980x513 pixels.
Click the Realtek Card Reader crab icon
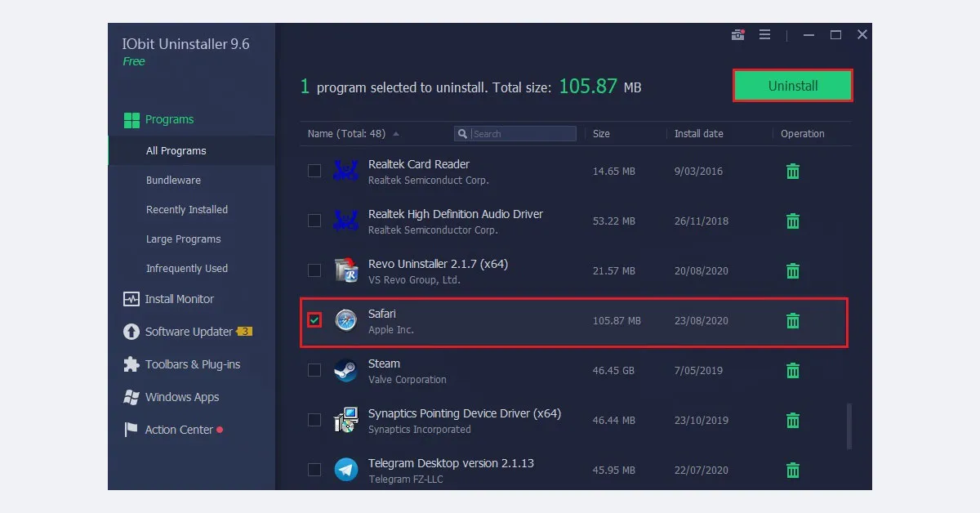(345, 171)
